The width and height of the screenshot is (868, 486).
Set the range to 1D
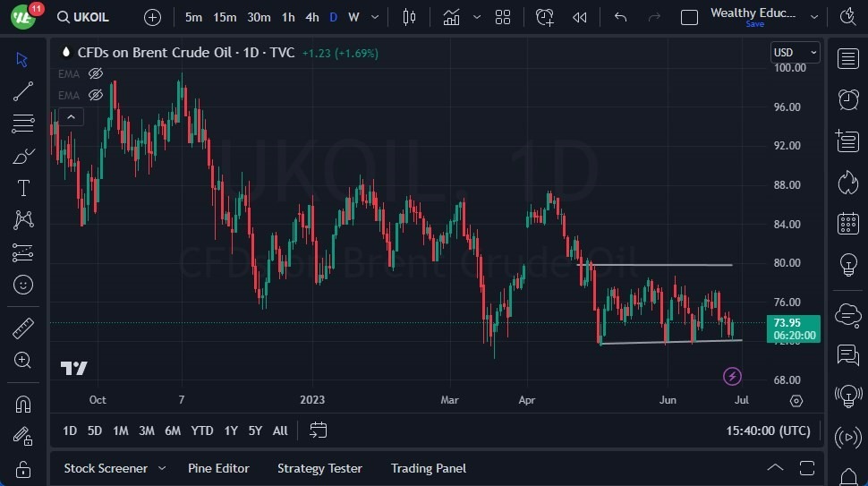click(x=70, y=431)
